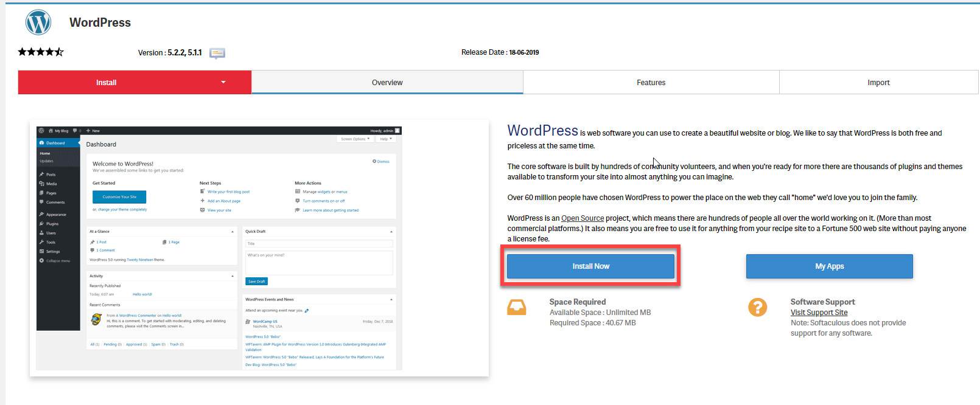The height and width of the screenshot is (405, 980).
Task: Expand the Install dropdown arrow
Action: coord(223,82)
